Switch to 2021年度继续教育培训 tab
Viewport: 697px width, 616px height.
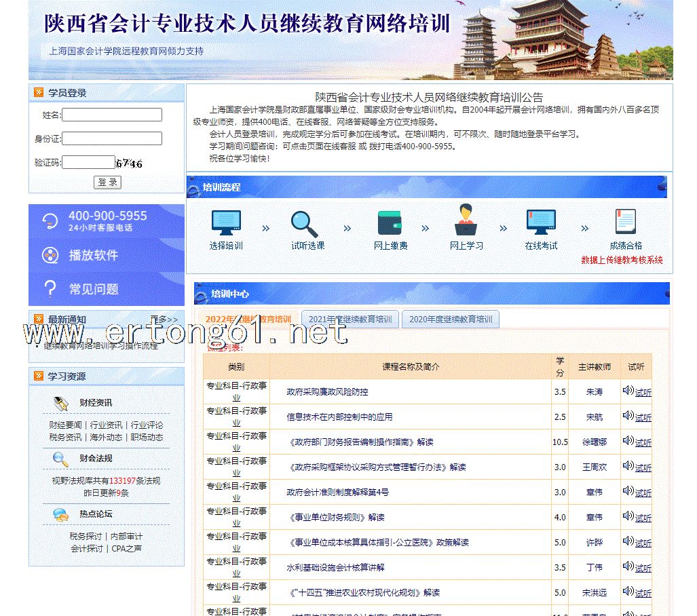(x=350, y=320)
